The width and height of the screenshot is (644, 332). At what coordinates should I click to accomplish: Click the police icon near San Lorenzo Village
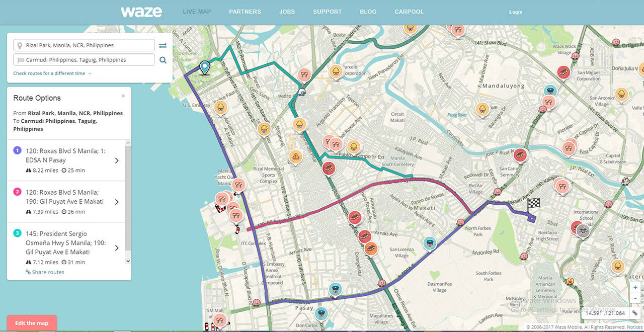429,243
